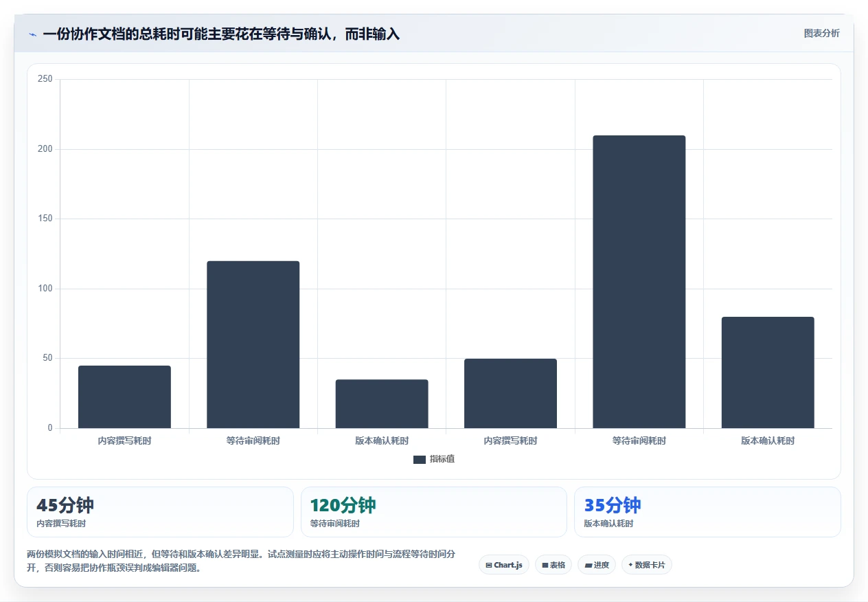Toggle the 指标值 legend color swatch
Image resolution: width=868 pixels, height=602 pixels.
(x=420, y=460)
